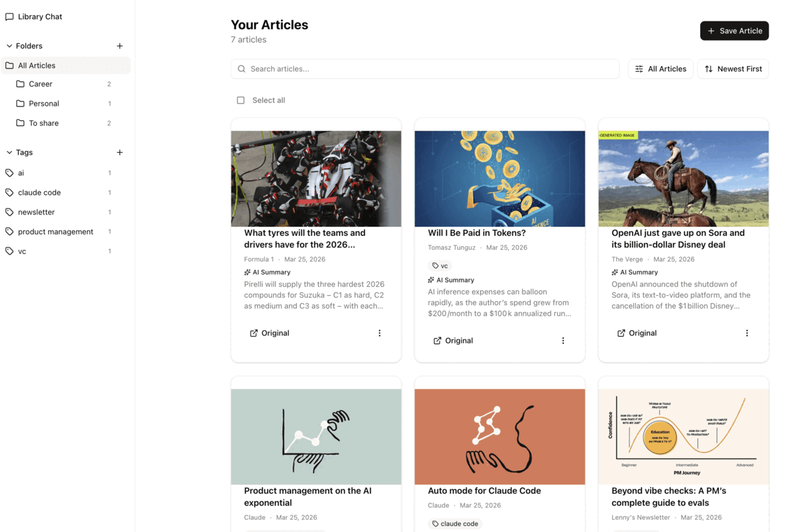
Task: Collapse the Folders section
Action: (8, 45)
